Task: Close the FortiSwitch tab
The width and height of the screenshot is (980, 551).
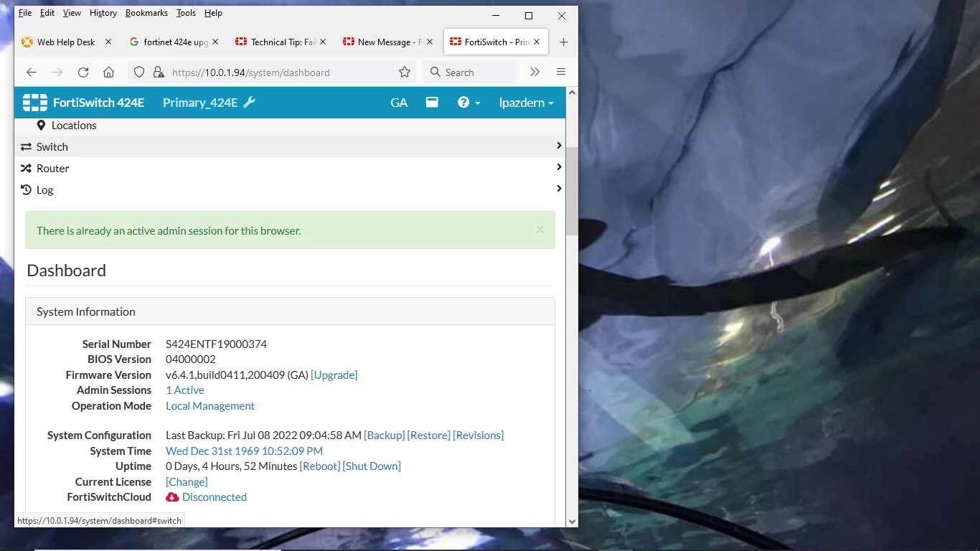Action: (x=537, y=42)
